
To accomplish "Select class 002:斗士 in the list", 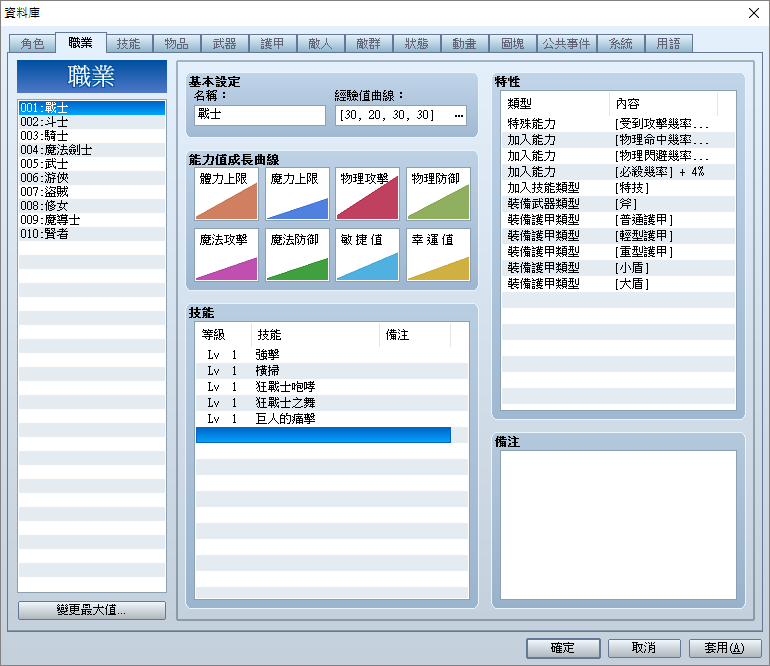I will pos(92,122).
